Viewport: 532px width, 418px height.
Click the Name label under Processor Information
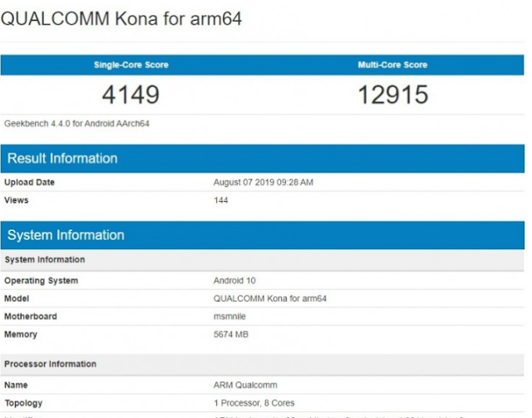(x=16, y=385)
